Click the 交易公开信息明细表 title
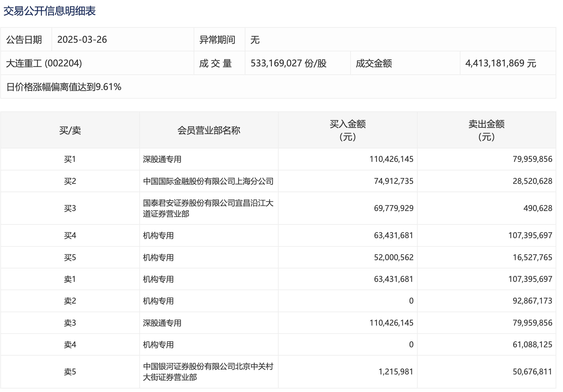The image size is (563, 392). (50, 11)
